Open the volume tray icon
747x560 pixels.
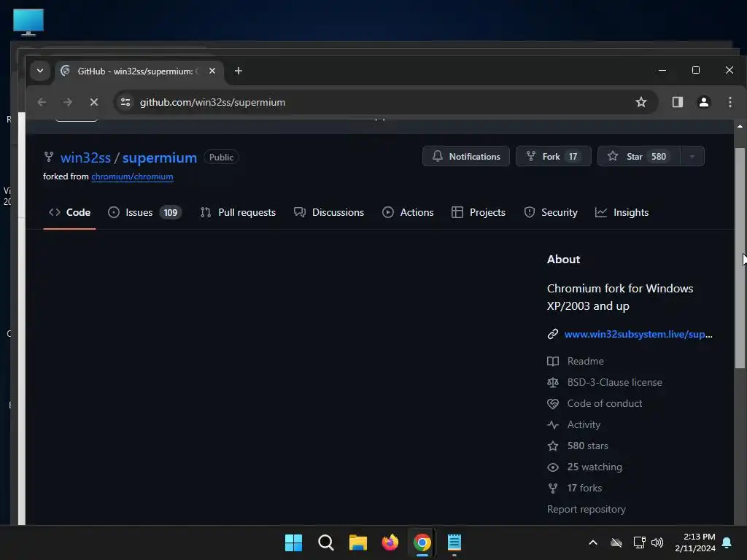pos(657,542)
